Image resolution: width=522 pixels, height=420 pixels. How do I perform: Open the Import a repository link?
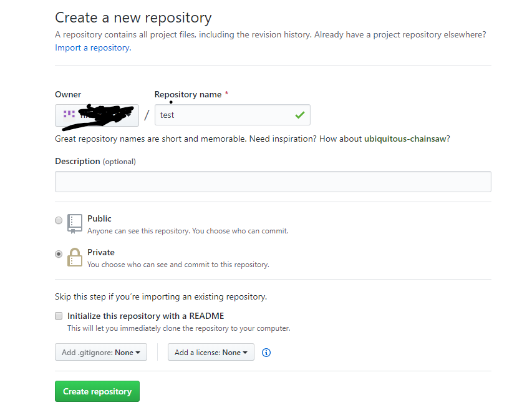tap(92, 48)
